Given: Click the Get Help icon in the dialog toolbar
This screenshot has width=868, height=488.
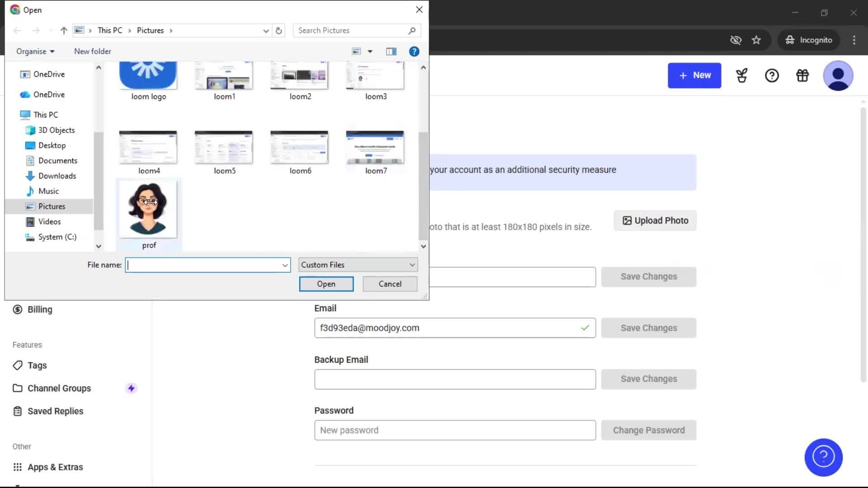Looking at the screenshot, I should click(x=414, y=51).
